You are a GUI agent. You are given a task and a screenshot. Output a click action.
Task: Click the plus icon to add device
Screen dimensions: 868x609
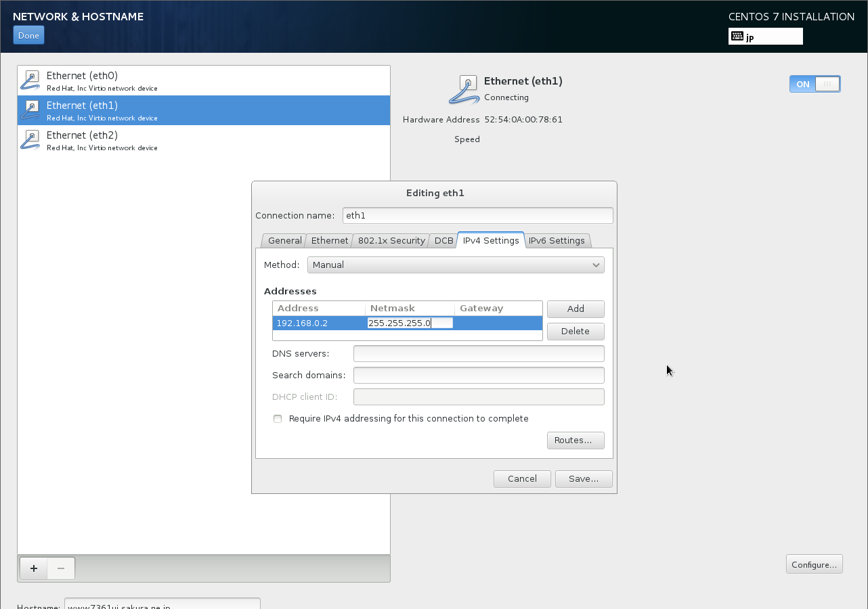(x=34, y=568)
